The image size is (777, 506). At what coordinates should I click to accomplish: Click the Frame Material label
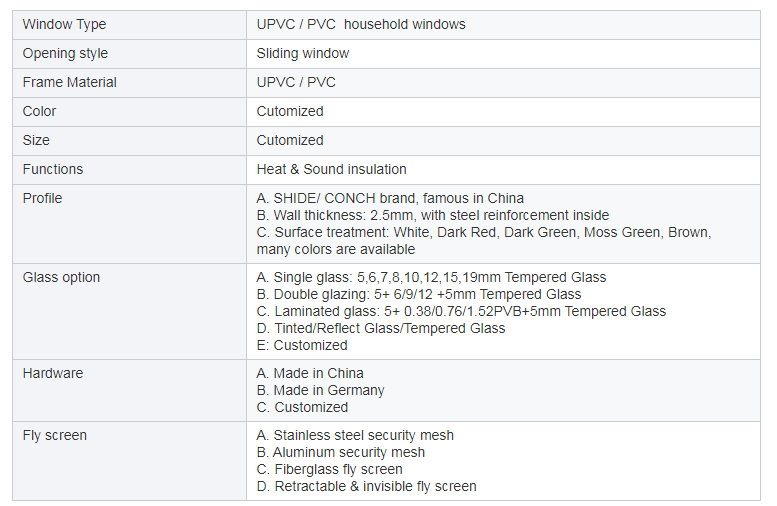(70, 82)
